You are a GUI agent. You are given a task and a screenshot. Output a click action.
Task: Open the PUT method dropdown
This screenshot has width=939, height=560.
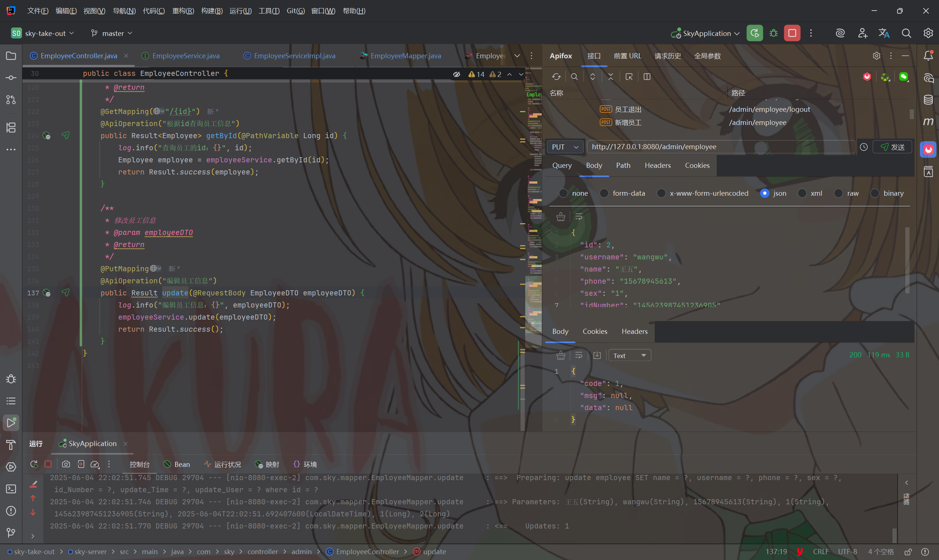565,147
